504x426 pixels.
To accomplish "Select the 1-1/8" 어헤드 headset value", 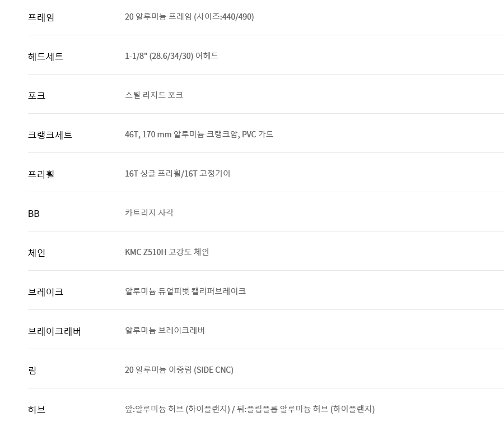I will pyautogui.click(x=172, y=56).
